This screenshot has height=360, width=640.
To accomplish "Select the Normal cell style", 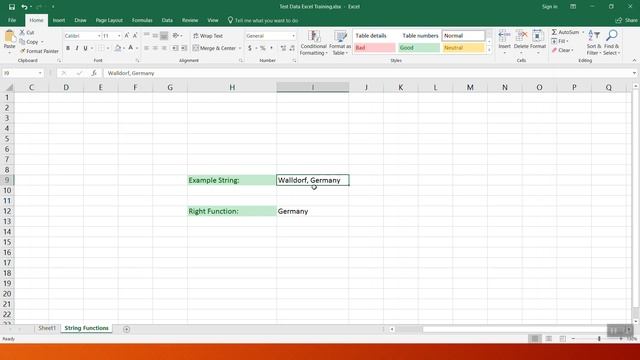I will [464, 36].
